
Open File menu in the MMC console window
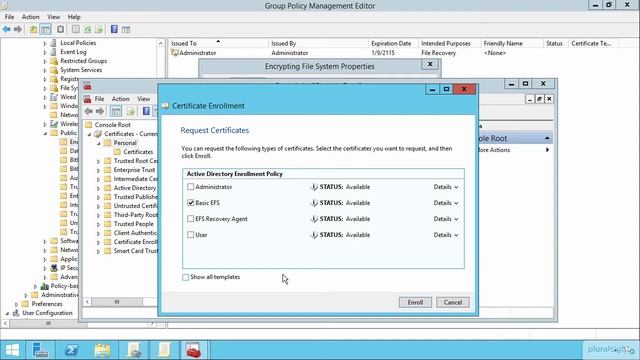(x=99, y=99)
